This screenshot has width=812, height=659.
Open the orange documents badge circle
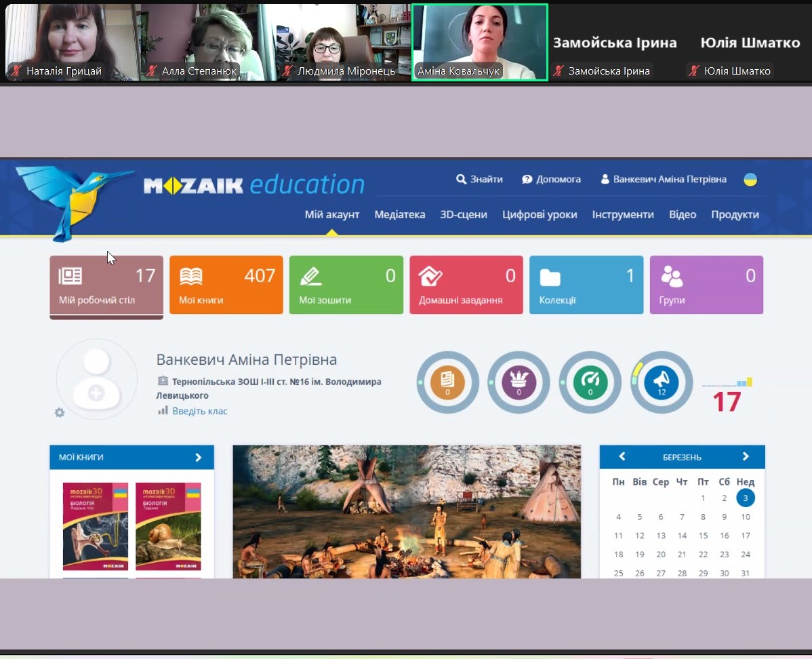point(447,382)
